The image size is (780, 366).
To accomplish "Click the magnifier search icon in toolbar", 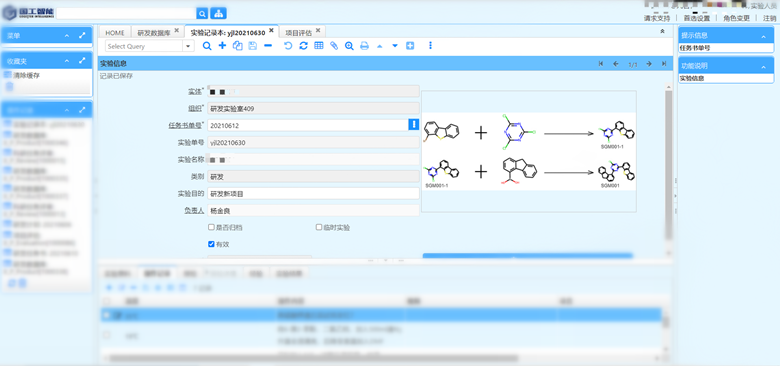I will point(207,46).
